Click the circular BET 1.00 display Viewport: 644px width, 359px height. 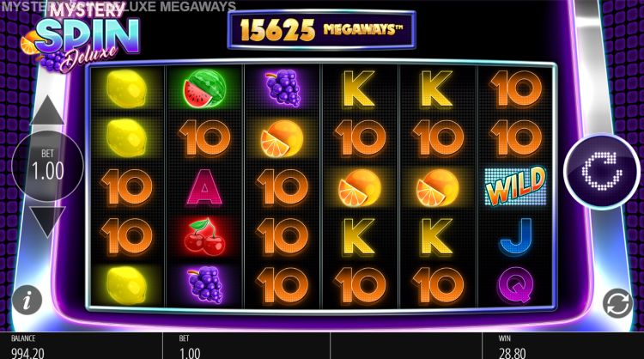[47, 166]
